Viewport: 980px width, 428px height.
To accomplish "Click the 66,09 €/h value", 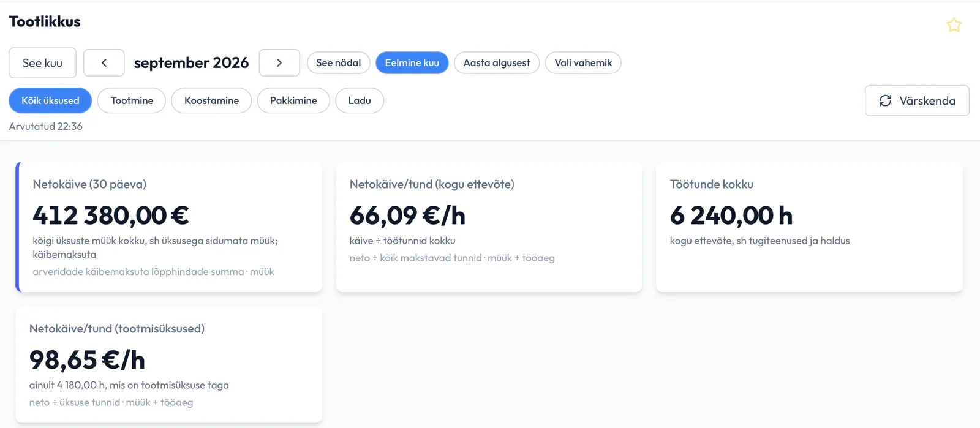I will coord(407,216).
